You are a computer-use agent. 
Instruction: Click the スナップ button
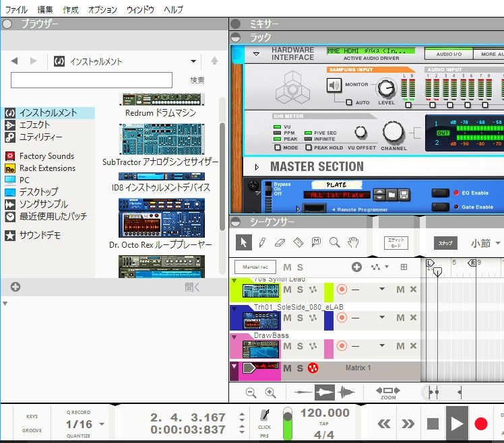pyautogui.click(x=445, y=243)
